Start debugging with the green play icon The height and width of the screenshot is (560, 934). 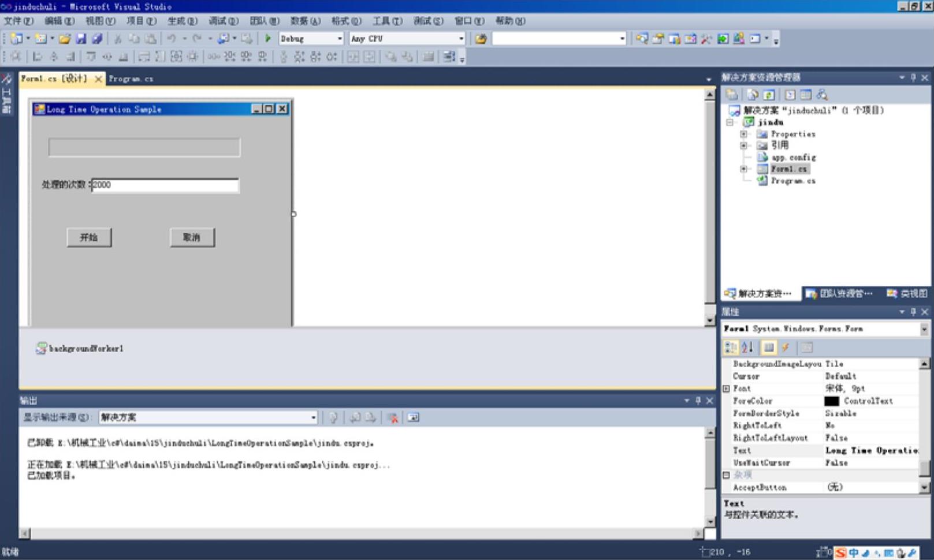click(268, 39)
